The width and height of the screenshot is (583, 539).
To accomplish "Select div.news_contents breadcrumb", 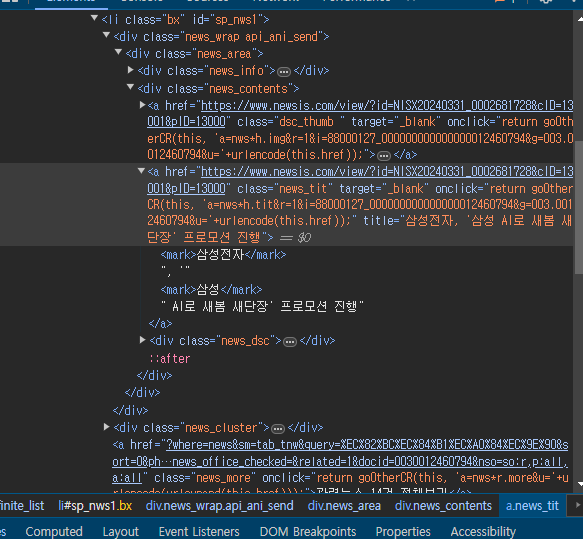I will coord(443,506).
